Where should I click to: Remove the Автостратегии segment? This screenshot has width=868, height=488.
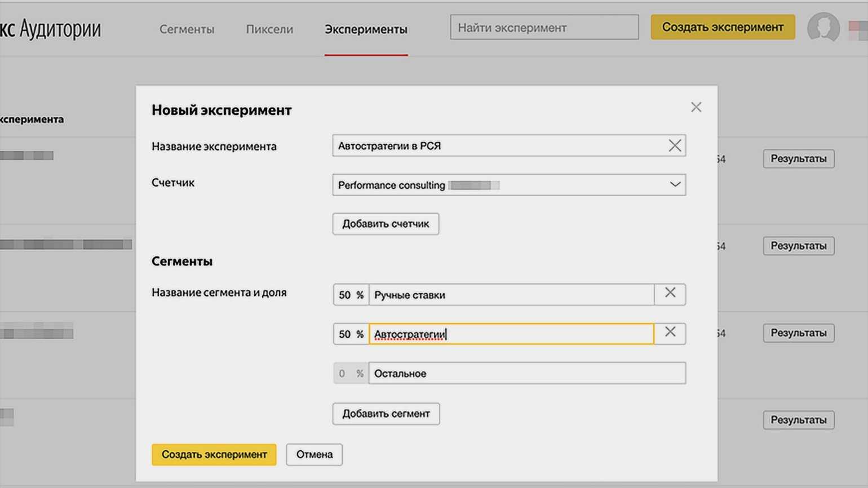click(670, 332)
